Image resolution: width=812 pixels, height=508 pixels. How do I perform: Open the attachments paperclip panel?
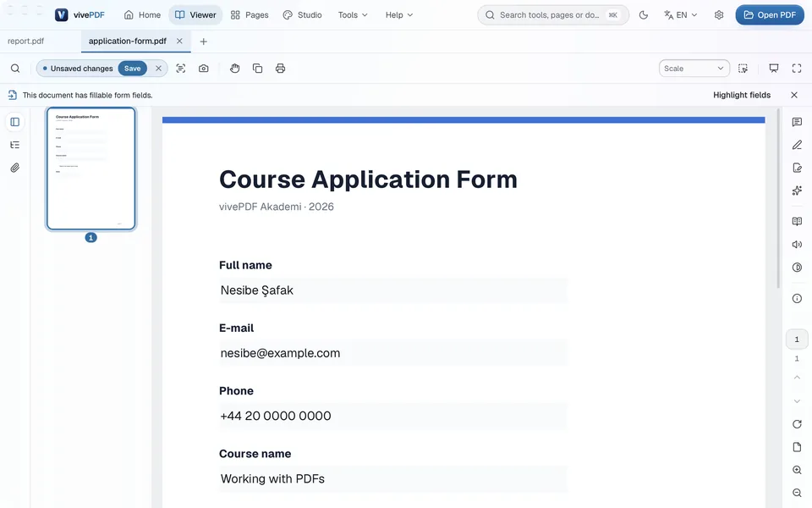click(x=15, y=168)
